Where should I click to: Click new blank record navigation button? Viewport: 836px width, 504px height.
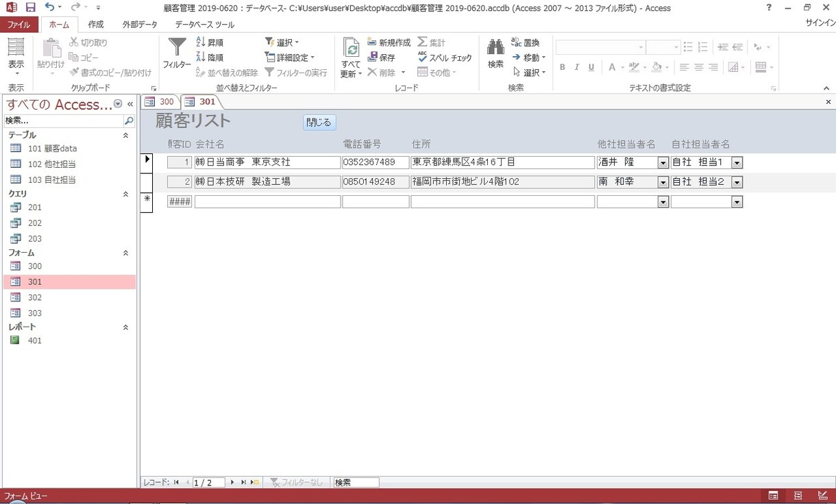point(255,483)
